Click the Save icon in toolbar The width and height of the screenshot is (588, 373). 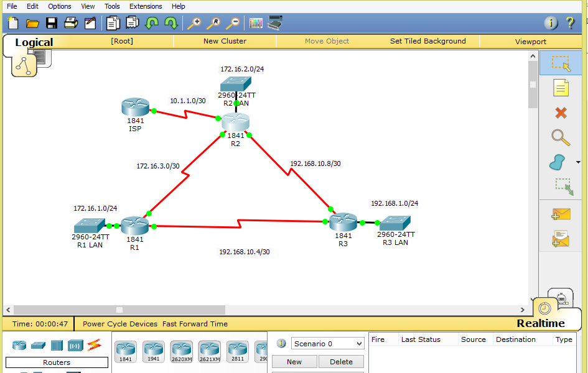pos(52,23)
